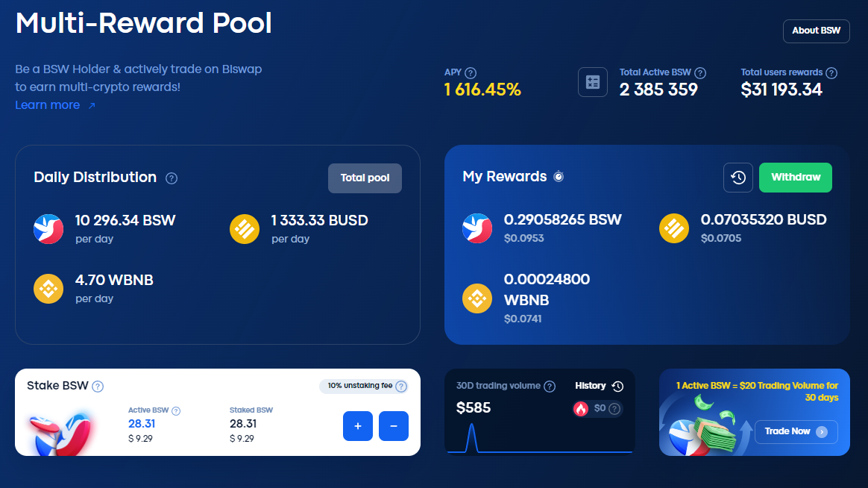Screen dimensions: 868x488
Task: Click the timer icon beside My Rewards
Action: 559,177
